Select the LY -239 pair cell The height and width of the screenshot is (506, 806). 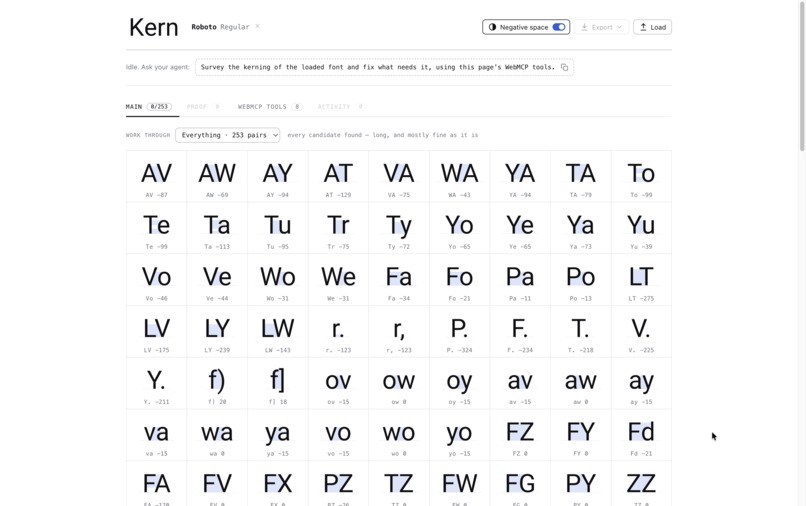click(x=217, y=332)
